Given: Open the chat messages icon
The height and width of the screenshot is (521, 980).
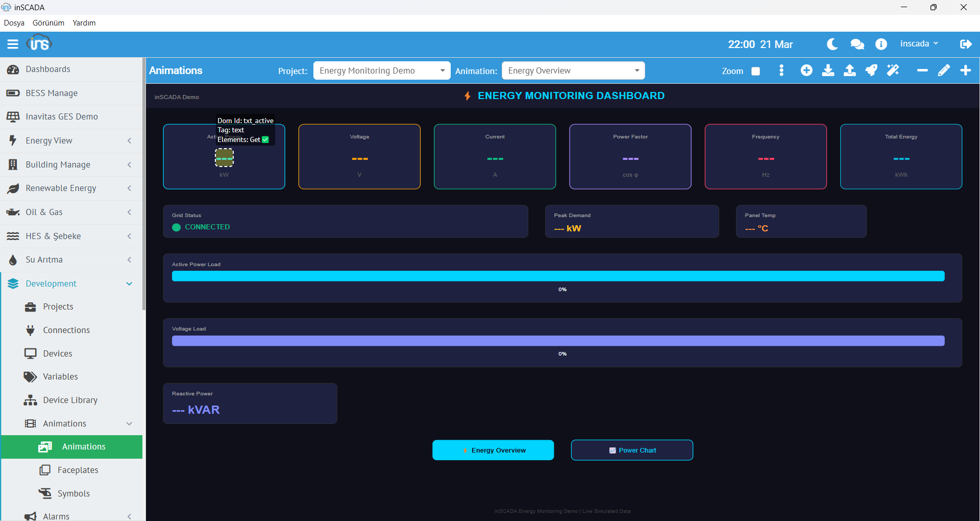Looking at the screenshot, I should point(857,44).
